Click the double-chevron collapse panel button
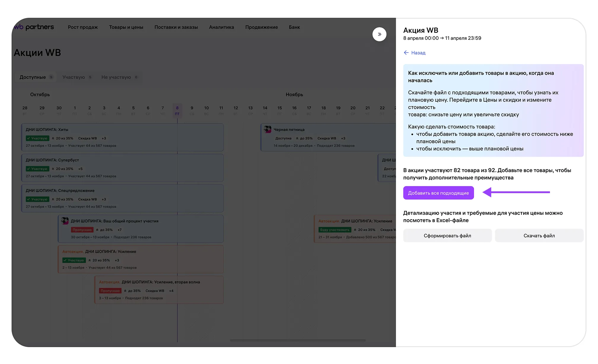 point(379,34)
